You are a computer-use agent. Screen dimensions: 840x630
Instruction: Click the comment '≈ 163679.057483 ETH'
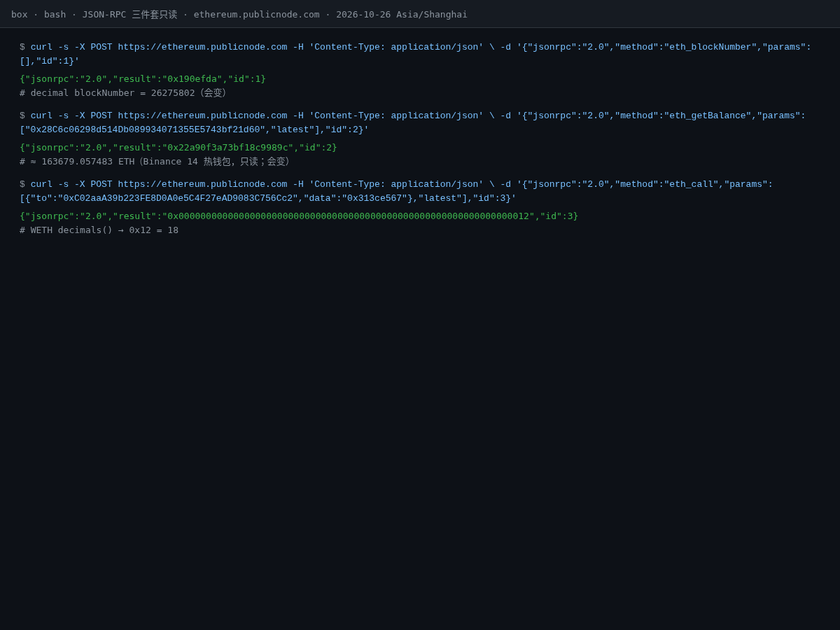tap(155, 162)
